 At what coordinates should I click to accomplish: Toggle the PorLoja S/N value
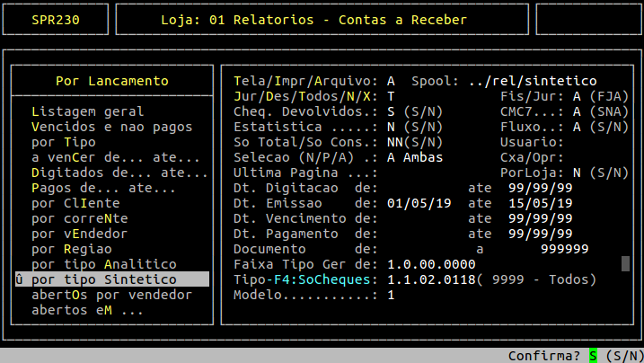575,173
